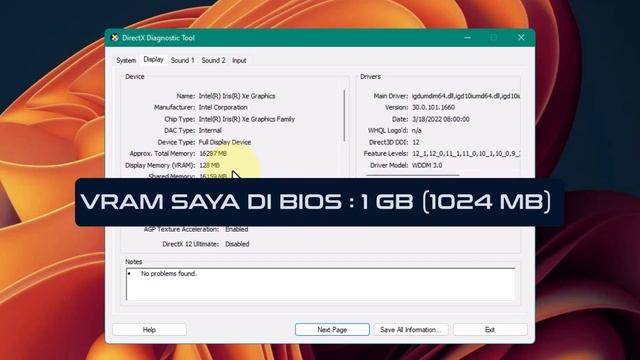Select the Display tab
Screen dimensions: 640x360
(x=153, y=60)
